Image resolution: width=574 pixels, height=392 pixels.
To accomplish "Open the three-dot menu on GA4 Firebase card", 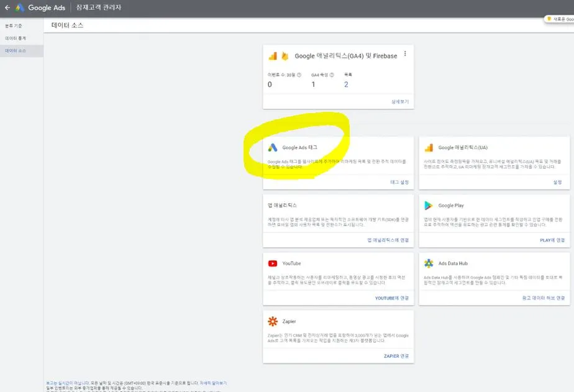I will click(405, 54).
